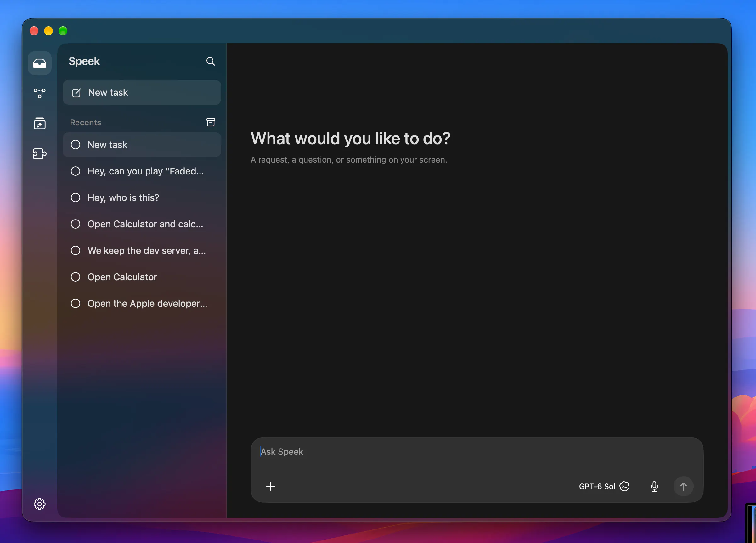Screen dimensions: 756x543
Task: Minimize the Speek window with yellow button
Action: click(49, 31)
